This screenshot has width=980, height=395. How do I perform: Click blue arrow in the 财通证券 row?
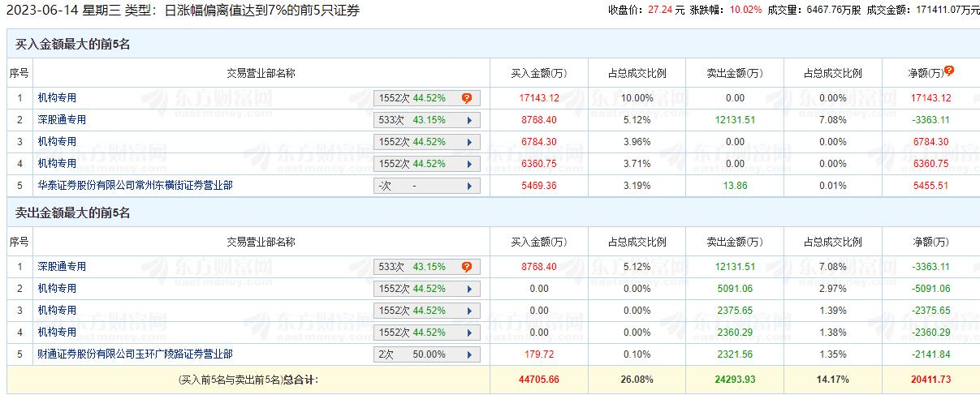click(469, 354)
